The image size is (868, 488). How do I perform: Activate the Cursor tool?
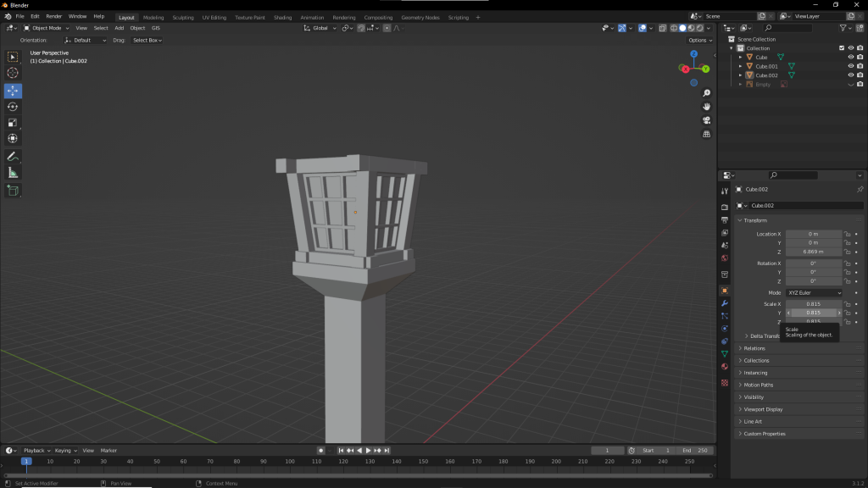coord(13,73)
